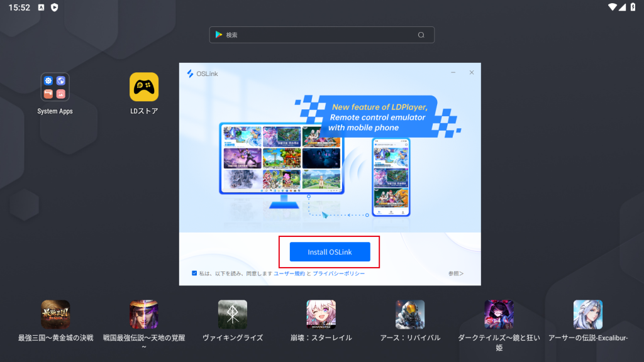Viewport: 644px width, 362px height.
Task: Start ダークテイルズ～鏡と狂い姫
Action: pos(499,314)
